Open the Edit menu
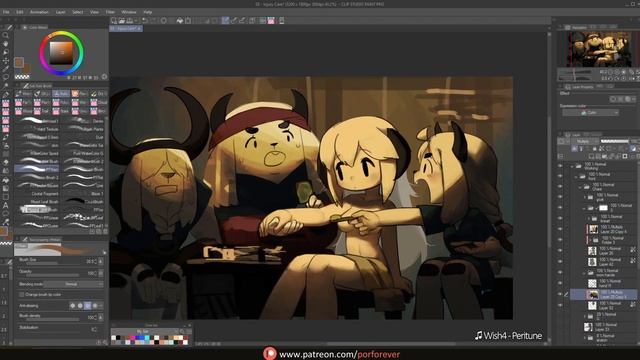 [x=20, y=12]
